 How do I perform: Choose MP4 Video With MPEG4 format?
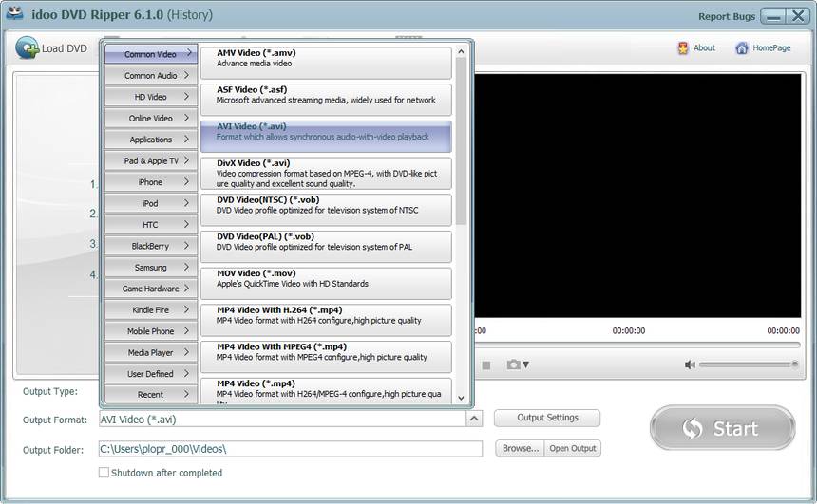click(326, 357)
